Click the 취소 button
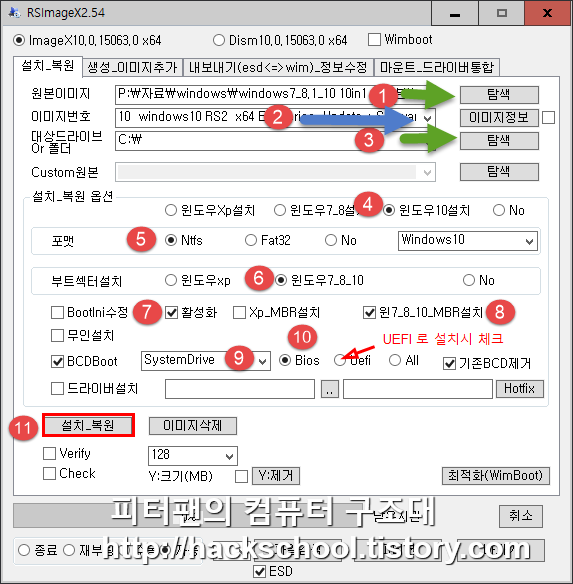This screenshot has width=573, height=584. (x=520, y=516)
